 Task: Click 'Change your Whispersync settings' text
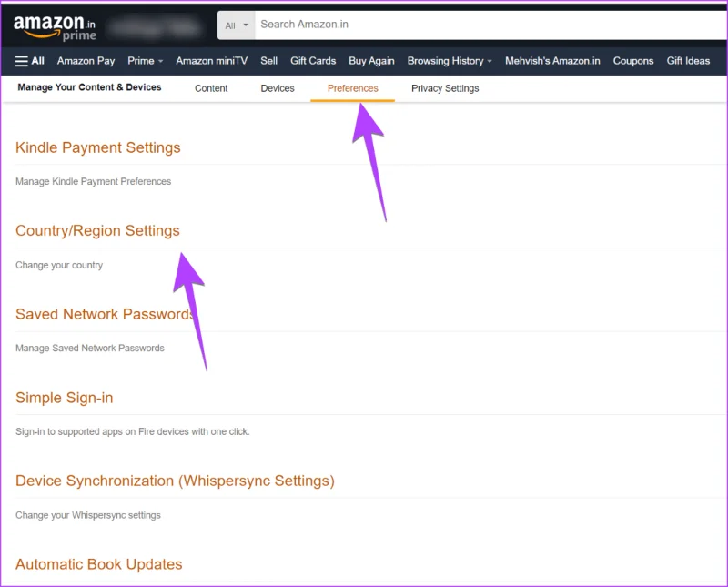(88, 515)
